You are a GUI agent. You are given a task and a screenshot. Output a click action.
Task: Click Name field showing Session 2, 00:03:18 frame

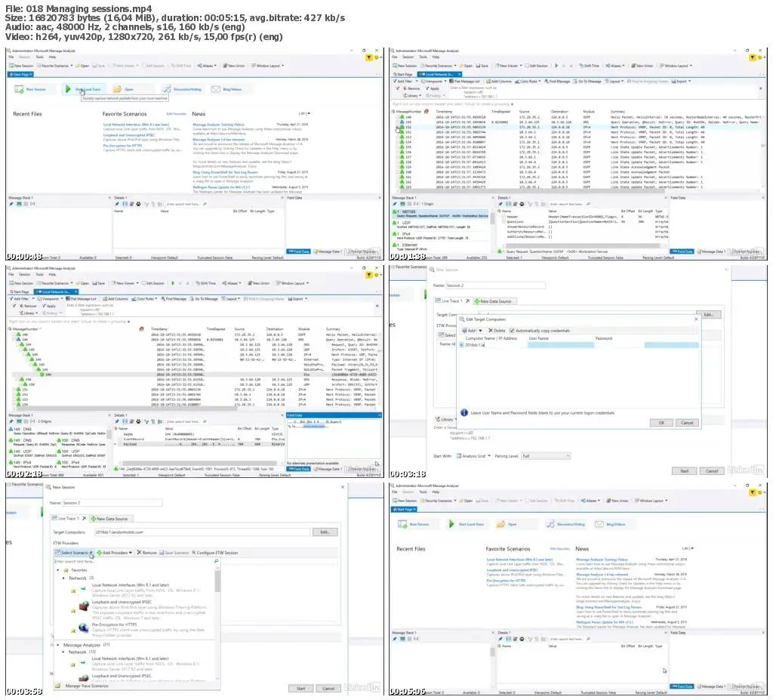[x=495, y=285]
